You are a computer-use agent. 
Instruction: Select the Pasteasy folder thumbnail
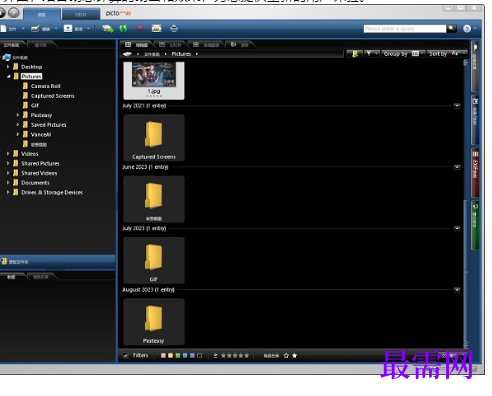click(x=154, y=322)
